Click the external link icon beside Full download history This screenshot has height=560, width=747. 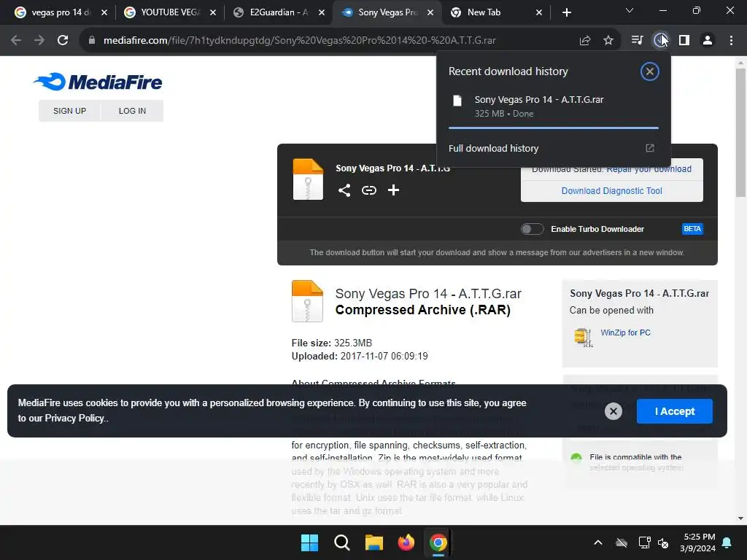click(x=650, y=148)
